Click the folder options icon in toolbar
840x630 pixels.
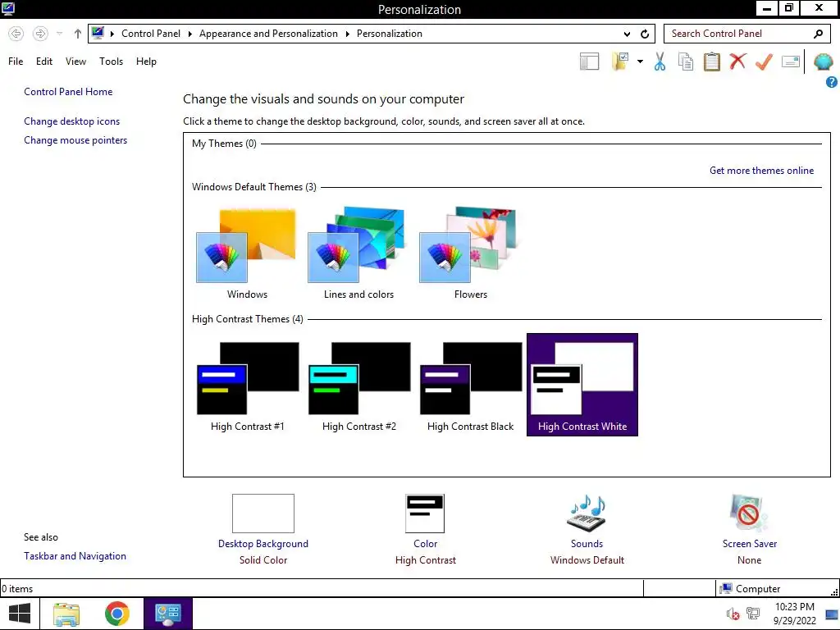click(x=620, y=62)
